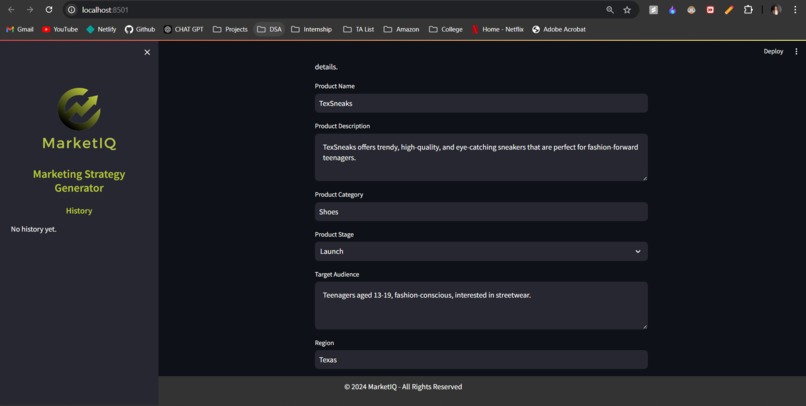Screen dimensions: 806x406
Task: Click the orange pencil extension icon
Action: (729, 10)
